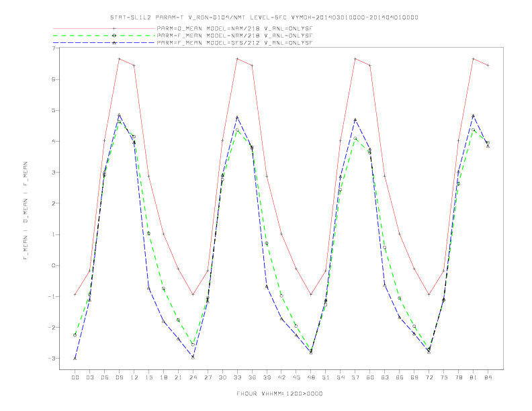Click the y-axis tick label 4
This screenshot has height=411, width=532.
click(54, 142)
